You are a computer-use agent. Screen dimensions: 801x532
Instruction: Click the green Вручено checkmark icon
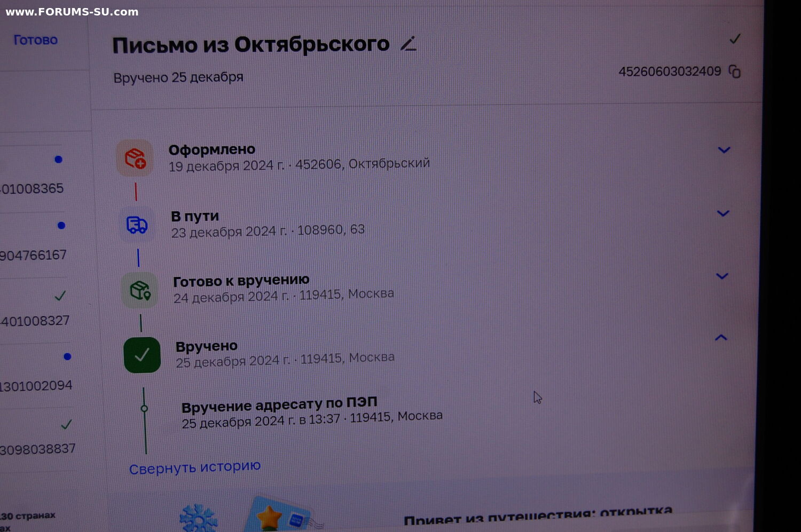click(142, 355)
